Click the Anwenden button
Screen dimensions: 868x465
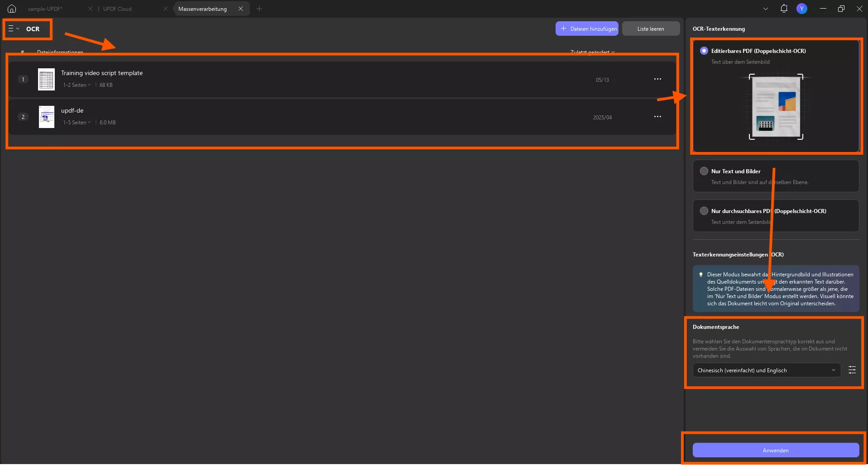coord(776,450)
